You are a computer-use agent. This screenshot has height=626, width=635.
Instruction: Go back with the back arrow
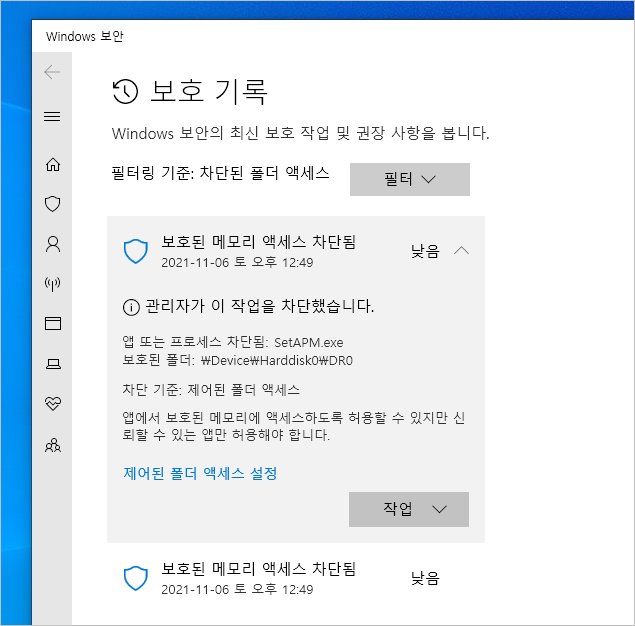(x=52, y=72)
